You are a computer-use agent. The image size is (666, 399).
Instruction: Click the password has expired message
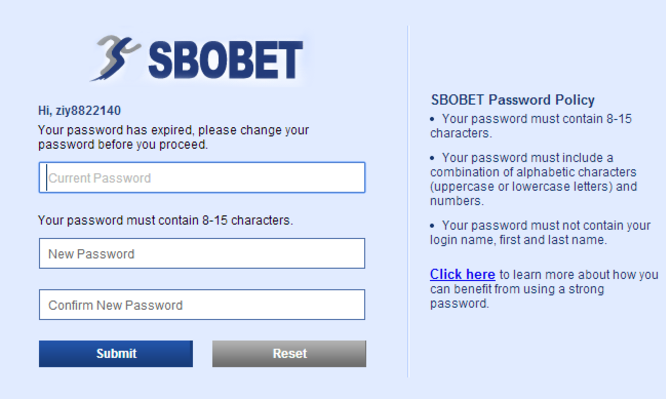click(173, 137)
